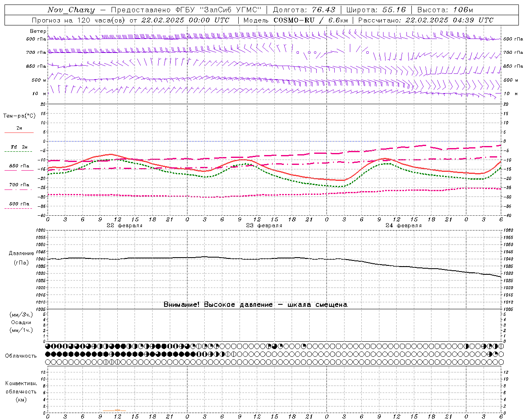525x420 pixels.
Task: Click the '(мм/1ч.)' precipitation unit label
Action: pyautogui.click(x=21, y=330)
